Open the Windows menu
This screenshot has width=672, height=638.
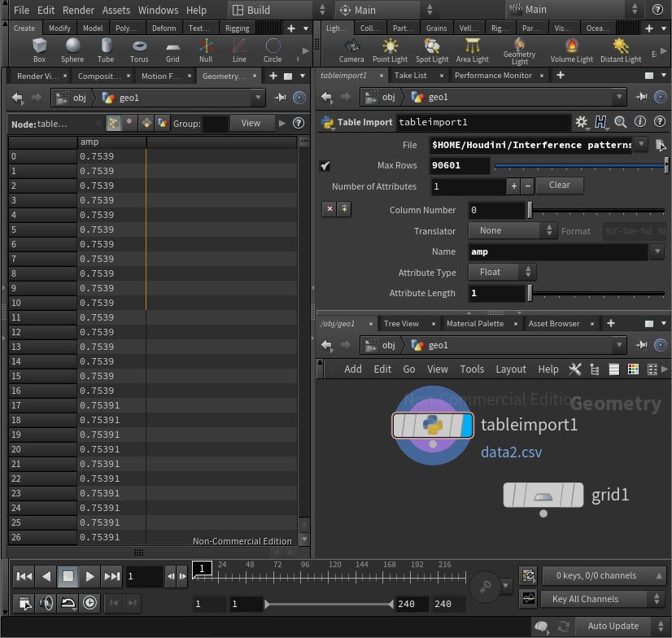[158, 10]
